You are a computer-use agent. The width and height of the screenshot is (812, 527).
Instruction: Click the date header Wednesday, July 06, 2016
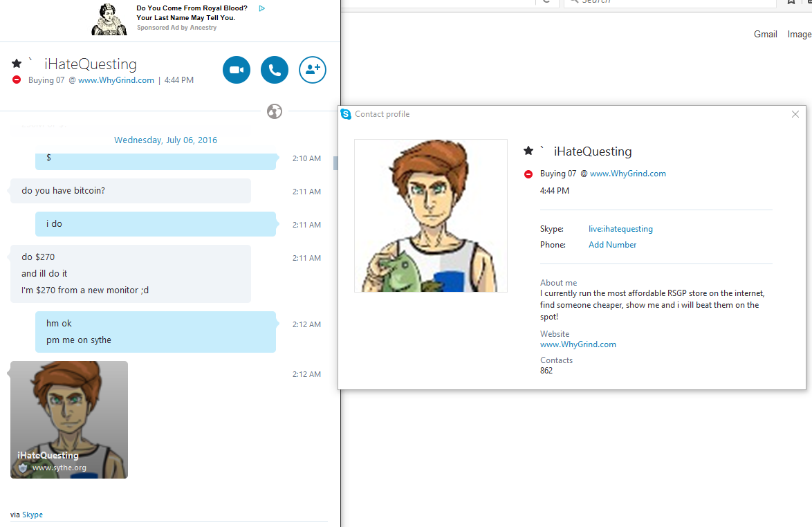click(166, 140)
